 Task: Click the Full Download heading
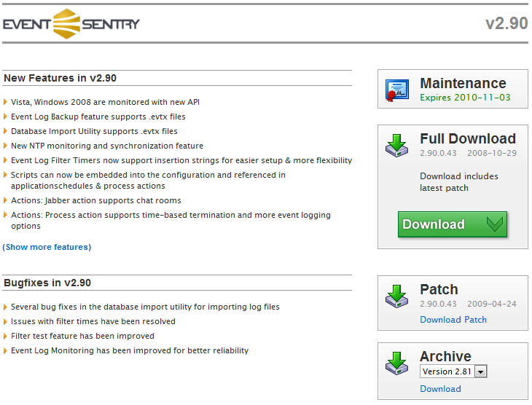point(468,138)
